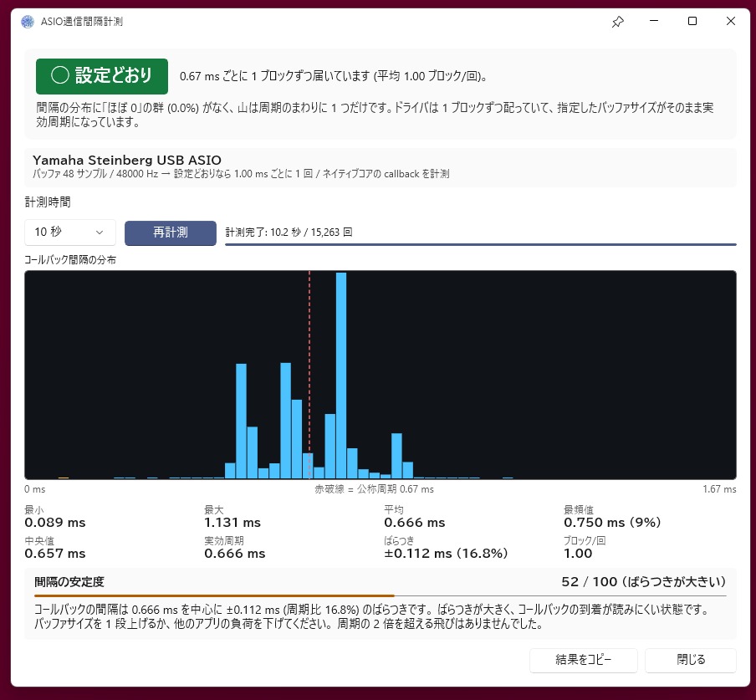756x700 pixels.
Task: Open the 10 秒 measurement time dropdown
Action: pyautogui.click(x=70, y=232)
